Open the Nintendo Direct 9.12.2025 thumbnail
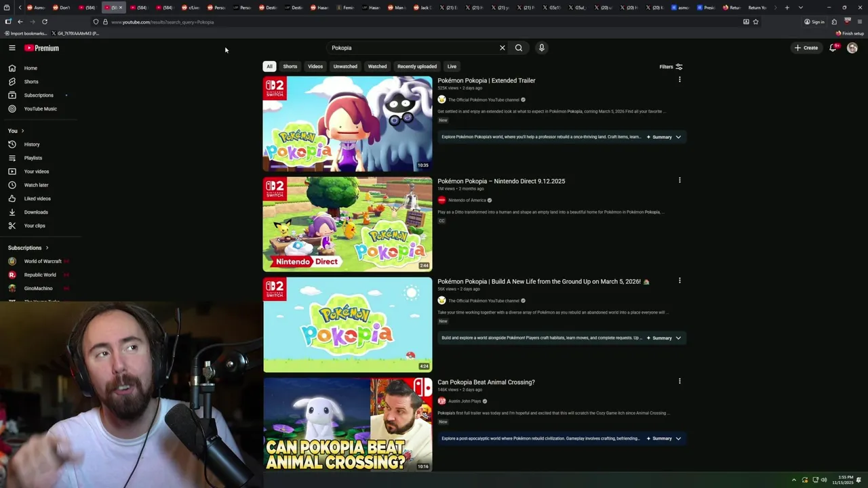868x488 pixels. 347,224
